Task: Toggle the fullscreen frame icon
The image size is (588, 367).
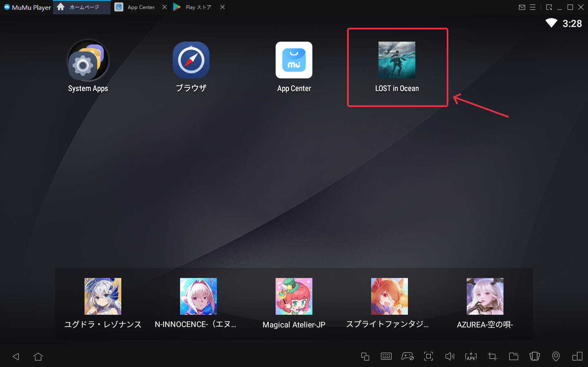Action: [428, 356]
